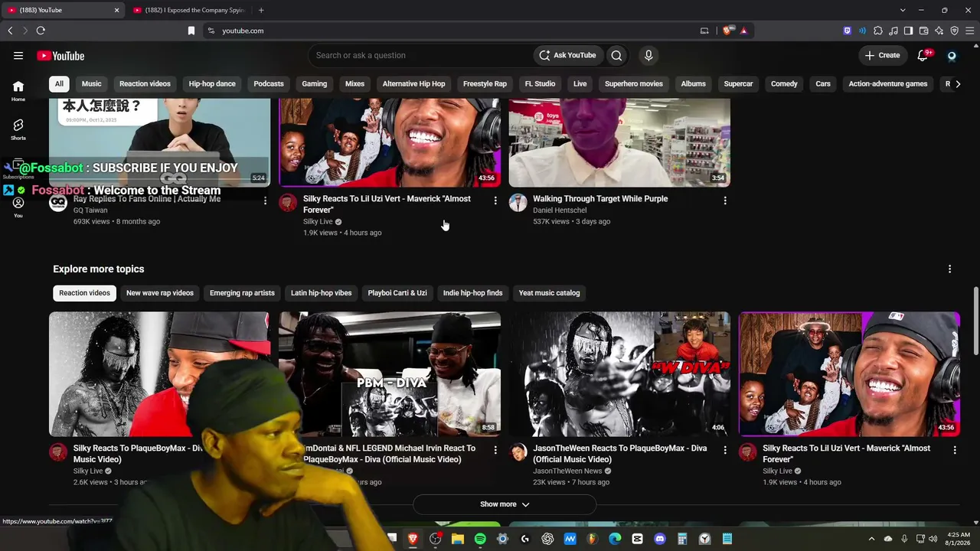Click the Ask YouTube button

coord(567,55)
